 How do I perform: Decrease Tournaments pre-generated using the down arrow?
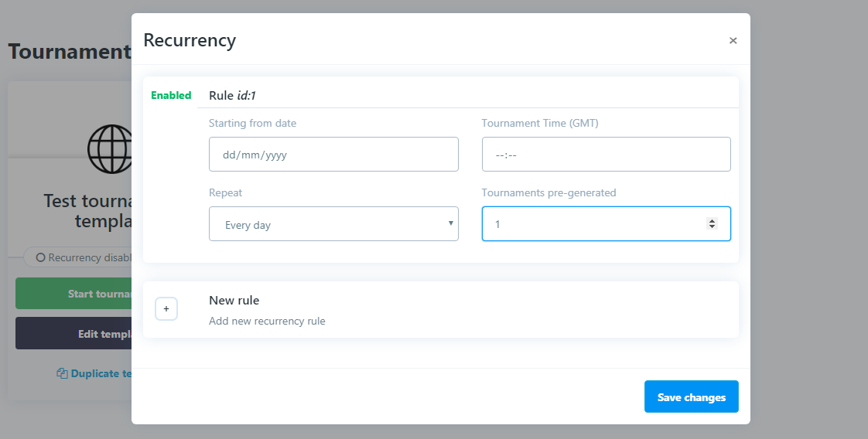[712, 226]
